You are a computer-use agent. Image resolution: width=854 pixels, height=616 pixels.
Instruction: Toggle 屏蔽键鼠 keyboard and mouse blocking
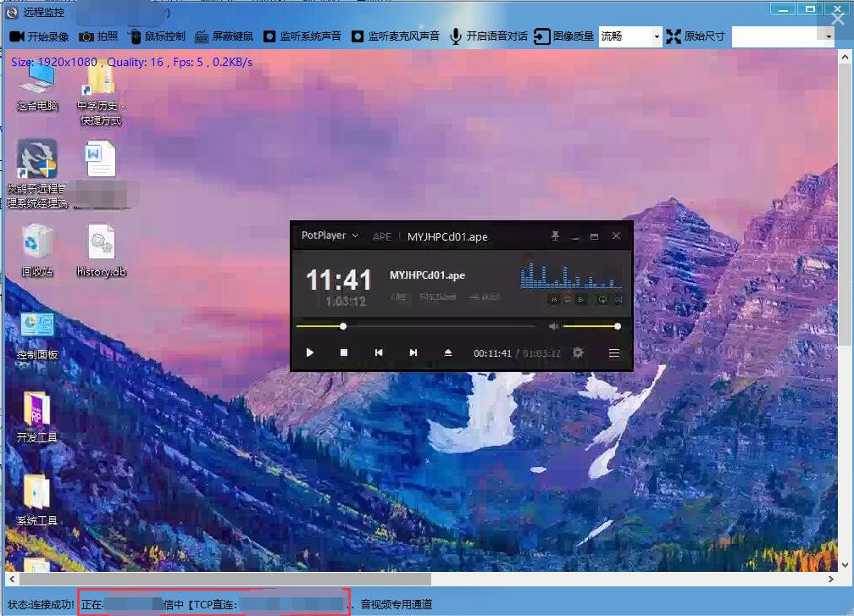tap(202, 36)
